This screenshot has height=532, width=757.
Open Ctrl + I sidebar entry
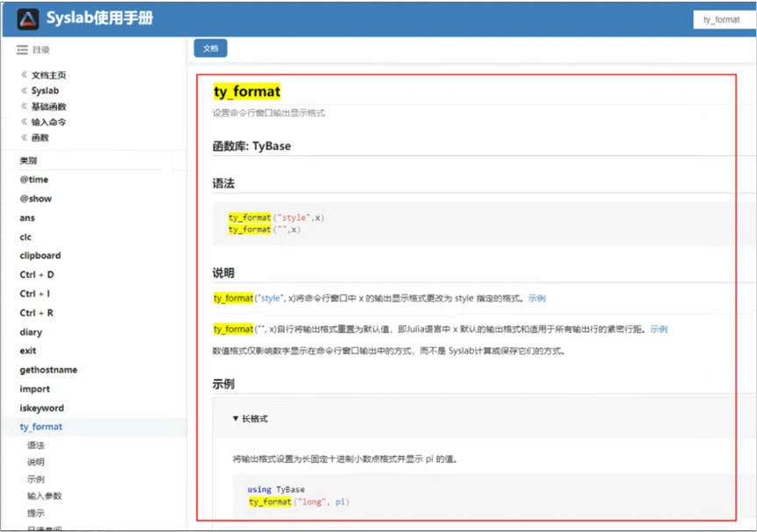pyautogui.click(x=35, y=294)
